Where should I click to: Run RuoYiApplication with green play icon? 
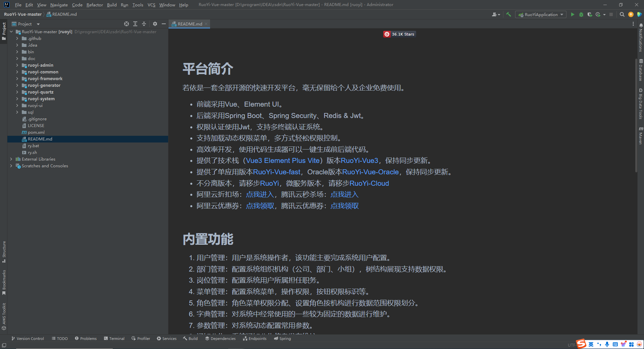click(573, 14)
